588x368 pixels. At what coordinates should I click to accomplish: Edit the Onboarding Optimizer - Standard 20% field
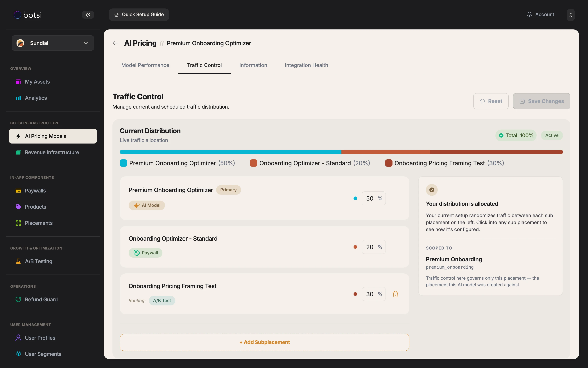374,247
